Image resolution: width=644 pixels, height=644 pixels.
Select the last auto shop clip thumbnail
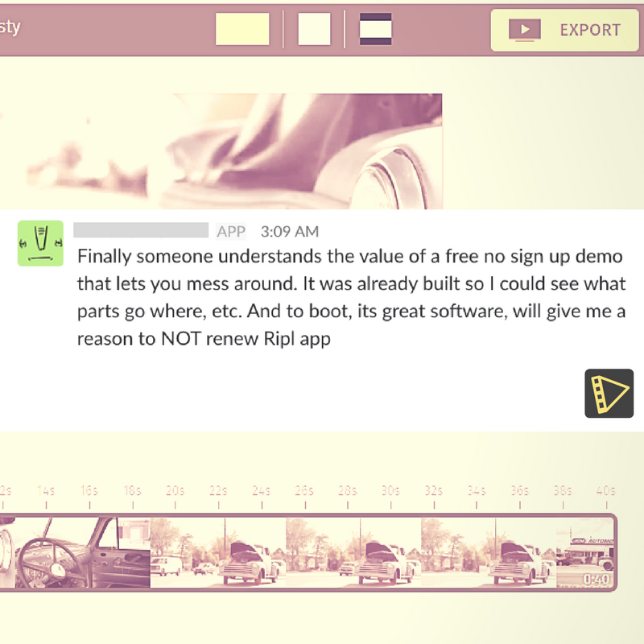tap(585, 552)
